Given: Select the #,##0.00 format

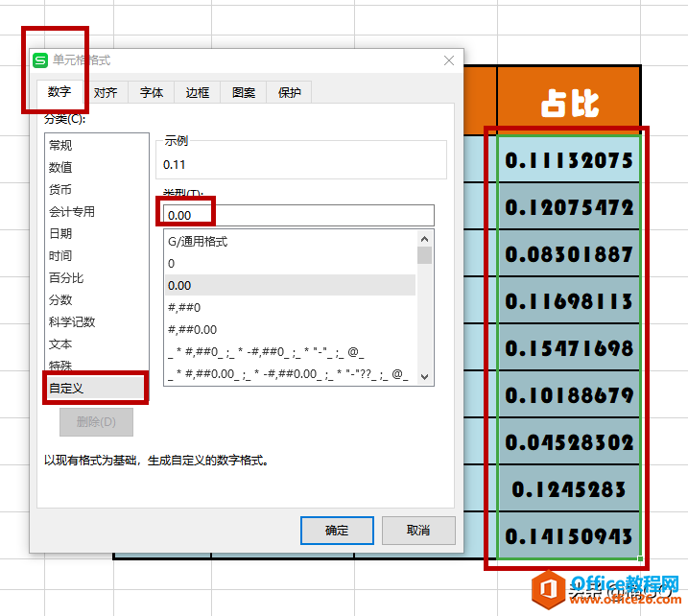Looking at the screenshot, I should 290,329.
